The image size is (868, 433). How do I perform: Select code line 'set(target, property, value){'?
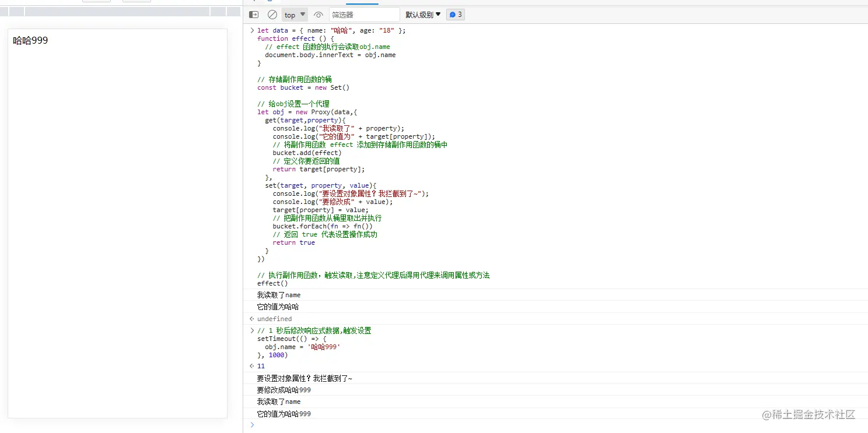coord(321,185)
